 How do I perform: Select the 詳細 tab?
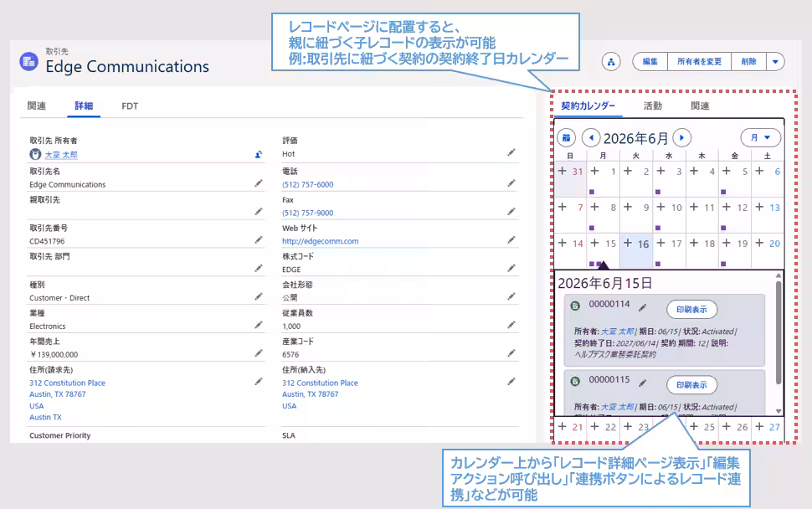84,105
